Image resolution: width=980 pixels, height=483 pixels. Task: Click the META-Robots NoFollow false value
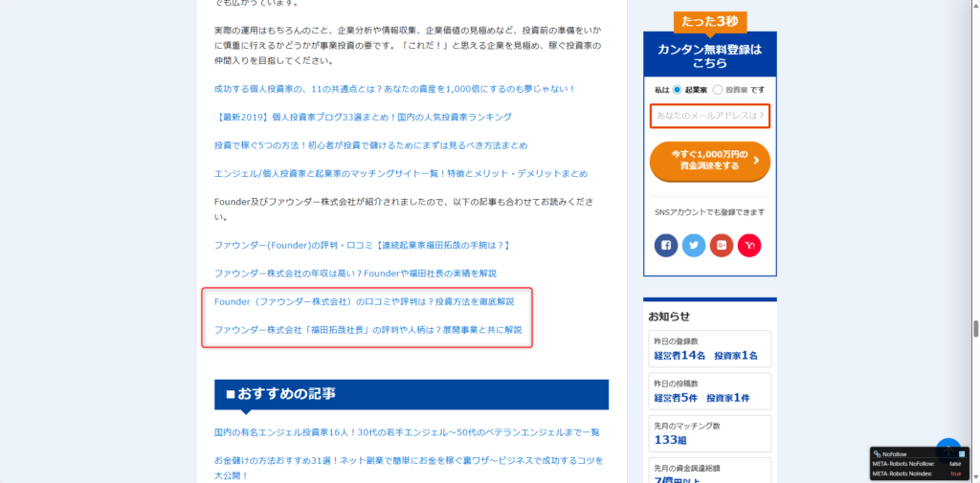tap(956, 464)
